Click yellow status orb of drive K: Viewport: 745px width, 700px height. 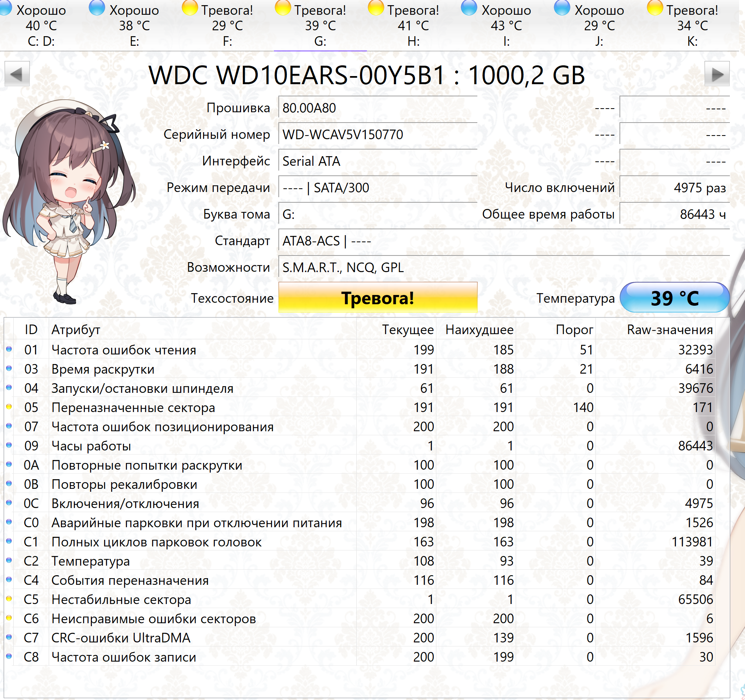pos(655,7)
